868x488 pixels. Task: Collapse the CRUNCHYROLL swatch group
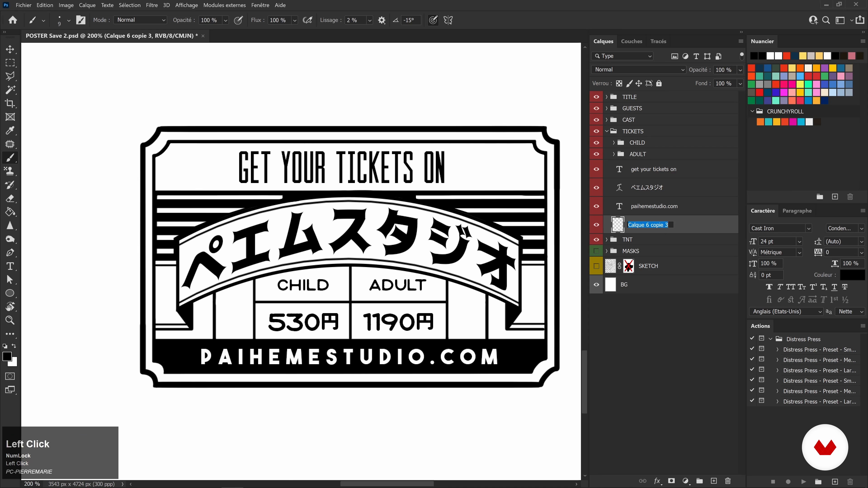click(752, 111)
